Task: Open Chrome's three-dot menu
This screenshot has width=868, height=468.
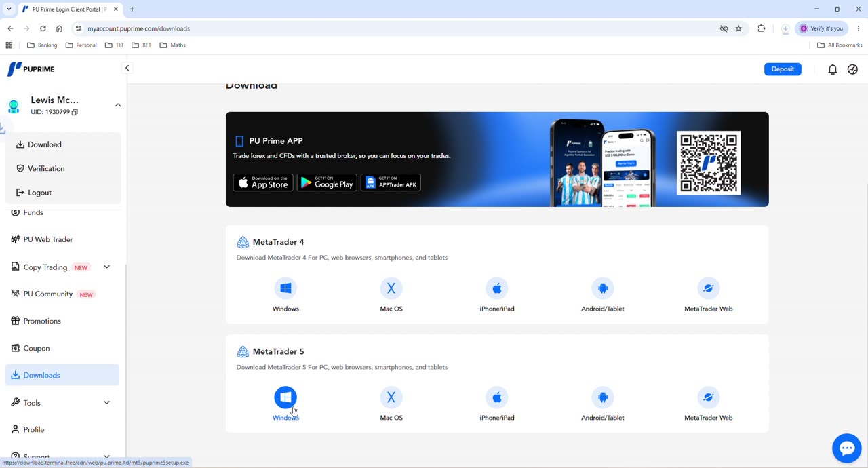Action: point(859,28)
